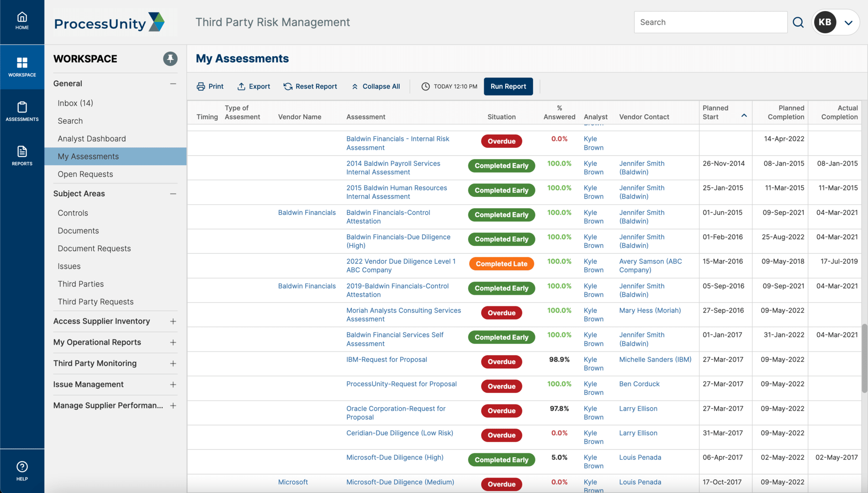Expand Manage Supplier Performance section
The image size is (868, 493).
click(173, 405)
